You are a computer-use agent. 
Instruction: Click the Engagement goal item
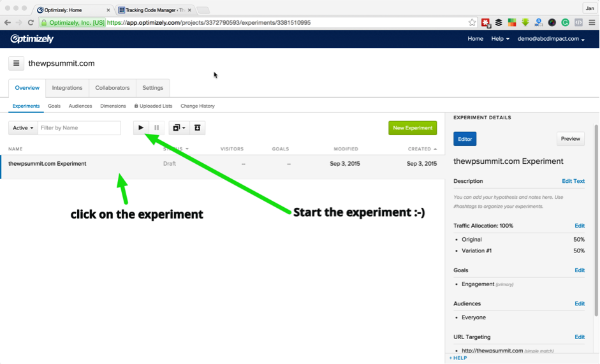coord(478,284)
